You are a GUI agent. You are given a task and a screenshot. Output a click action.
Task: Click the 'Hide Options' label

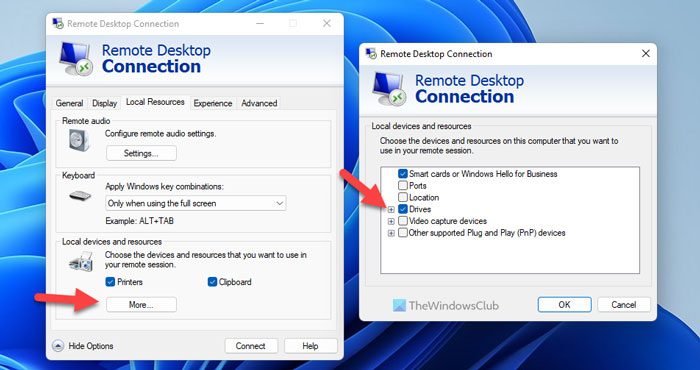coord(91,346)
